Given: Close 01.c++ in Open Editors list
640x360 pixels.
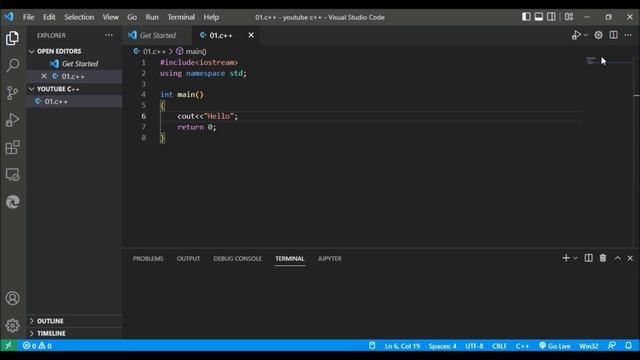Looking at the screenshot, I should tap(44, 76).
